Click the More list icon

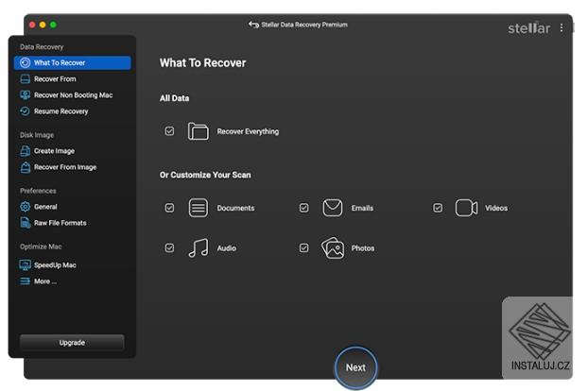26,281
